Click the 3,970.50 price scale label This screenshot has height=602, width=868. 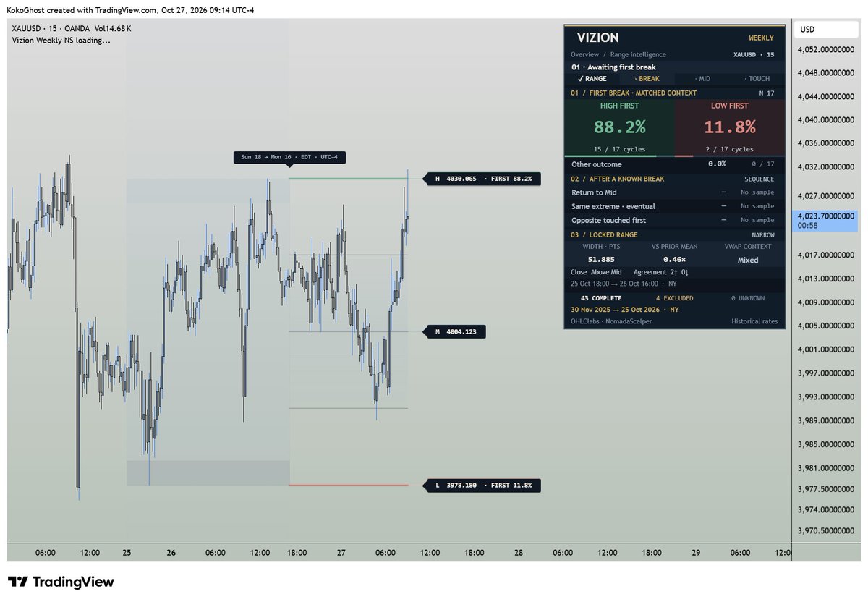825,530
